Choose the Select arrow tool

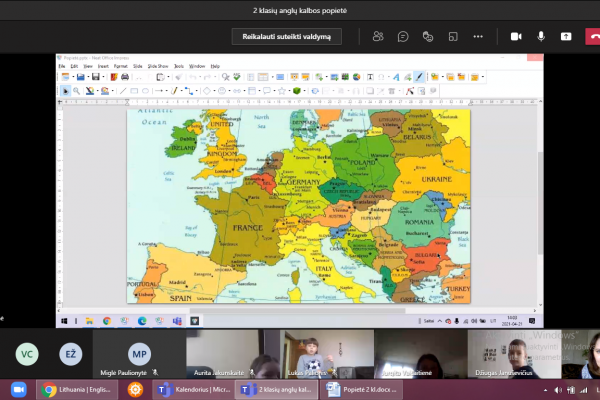65,91
